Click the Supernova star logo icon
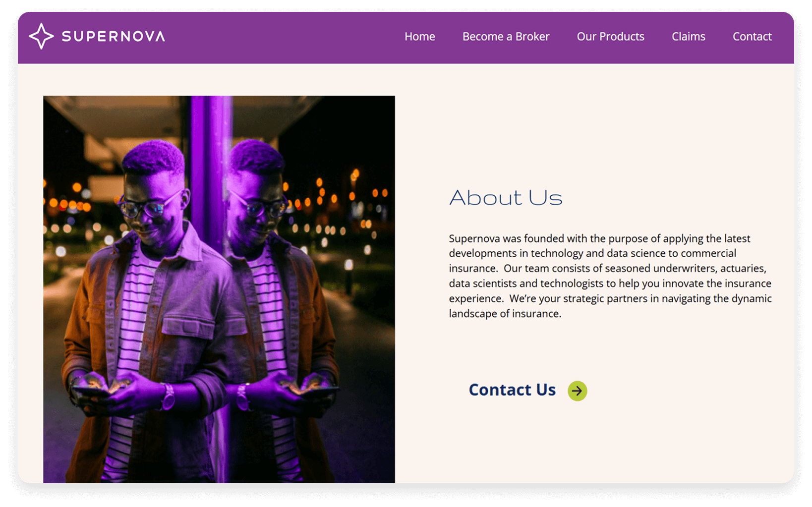Screen dimensions: 812x507 click(41, 36)
